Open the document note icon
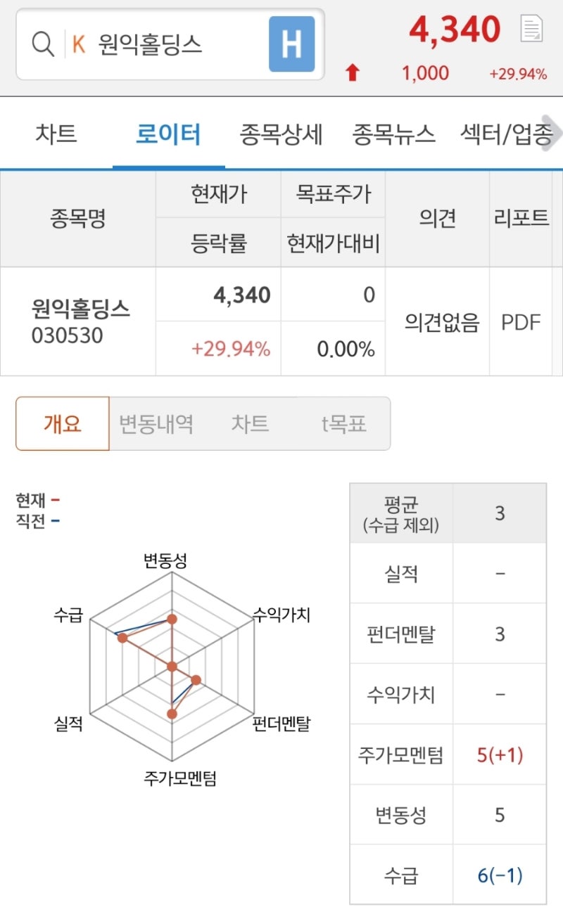The image size is (563, 924). pos(531,29)
